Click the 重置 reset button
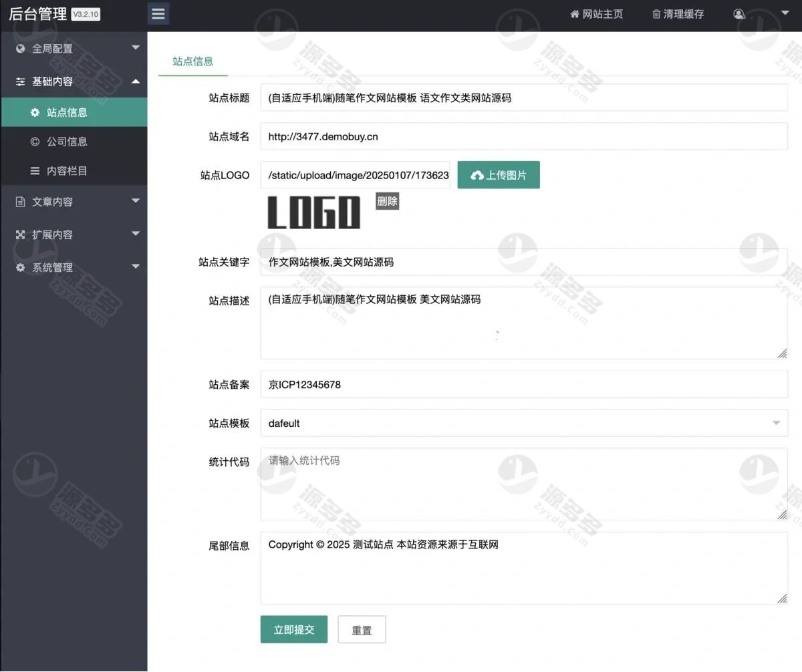The width and height of the screenshot is (802, 672). tap(362, 629)
